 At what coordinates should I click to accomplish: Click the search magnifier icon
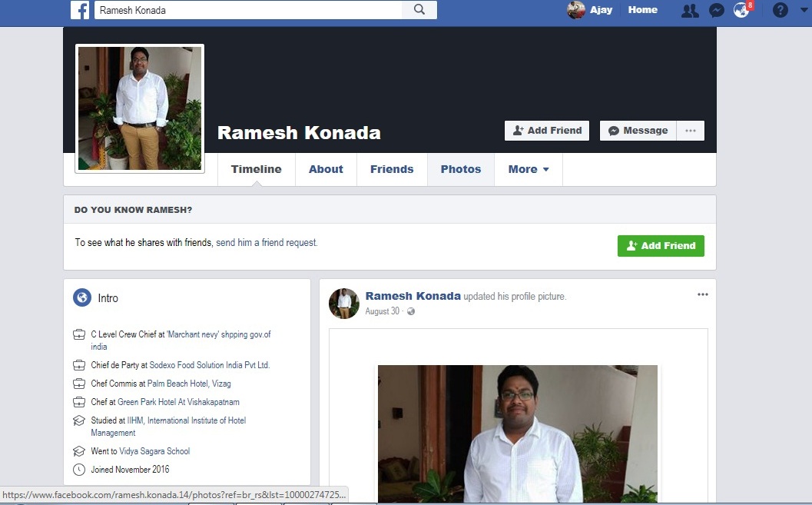(419, 10)
